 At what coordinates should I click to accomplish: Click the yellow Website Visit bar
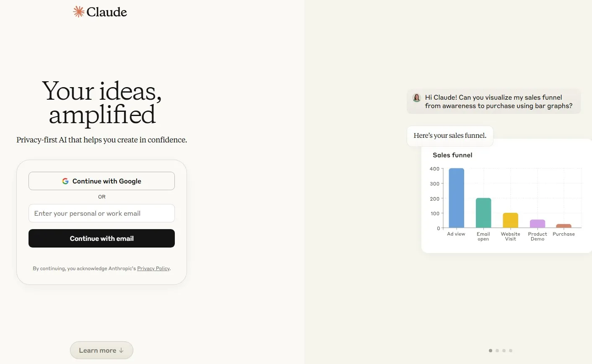(x=511, y=220)
